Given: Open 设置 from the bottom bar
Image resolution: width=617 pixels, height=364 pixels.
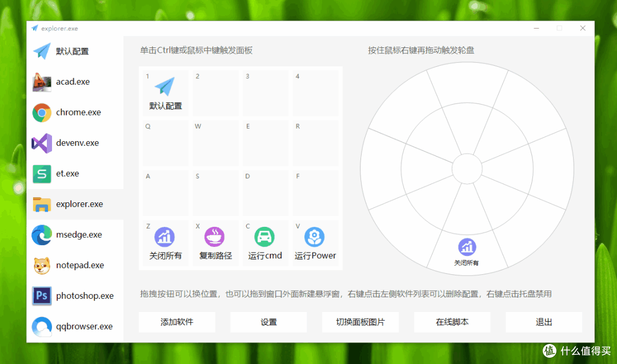Looking at the screenshot, I should [x=269, y=322].
